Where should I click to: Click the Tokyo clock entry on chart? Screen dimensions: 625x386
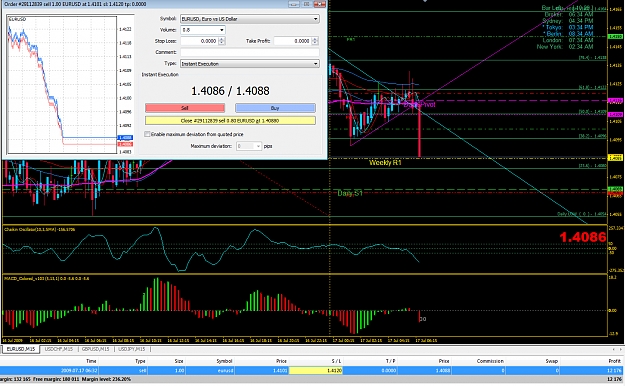(x=568, y=28)
